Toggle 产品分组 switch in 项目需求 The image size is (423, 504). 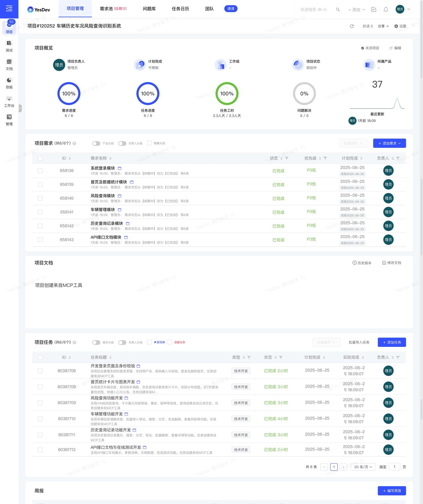pyautogui.click(x=96, y=144)
